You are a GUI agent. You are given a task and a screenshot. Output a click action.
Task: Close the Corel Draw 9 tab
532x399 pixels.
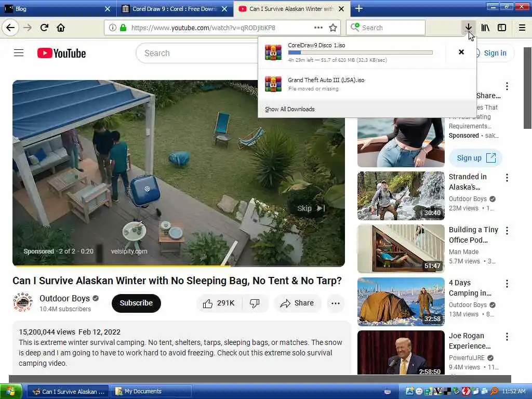coord(224,9)
